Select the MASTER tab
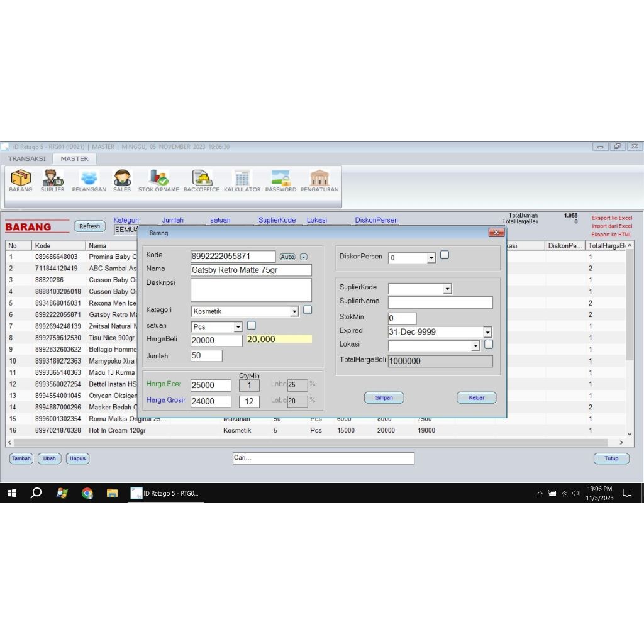The height and width of the screenshot is (644, 644). 74,159
